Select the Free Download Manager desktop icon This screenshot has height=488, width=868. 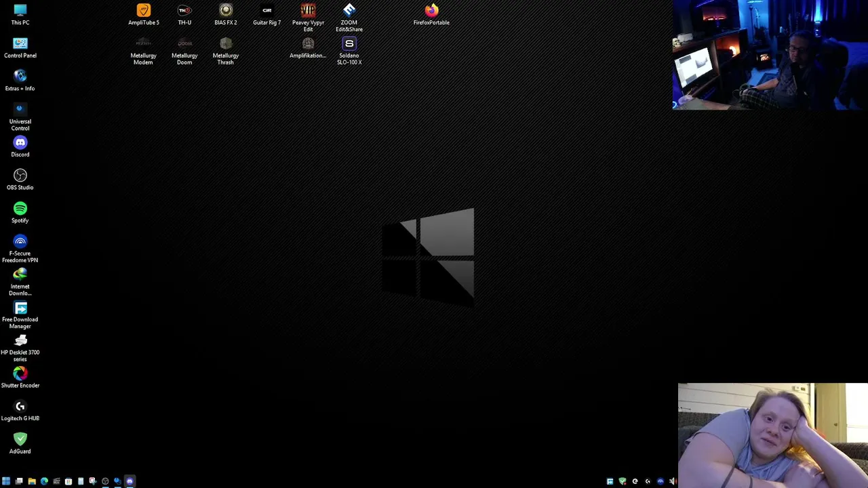pos(20,315)
